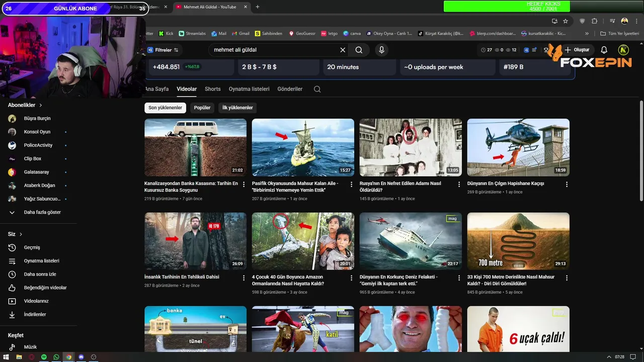Open Chrome extensions puzzle icon
644x362 pixels.
tap(594, 21)
